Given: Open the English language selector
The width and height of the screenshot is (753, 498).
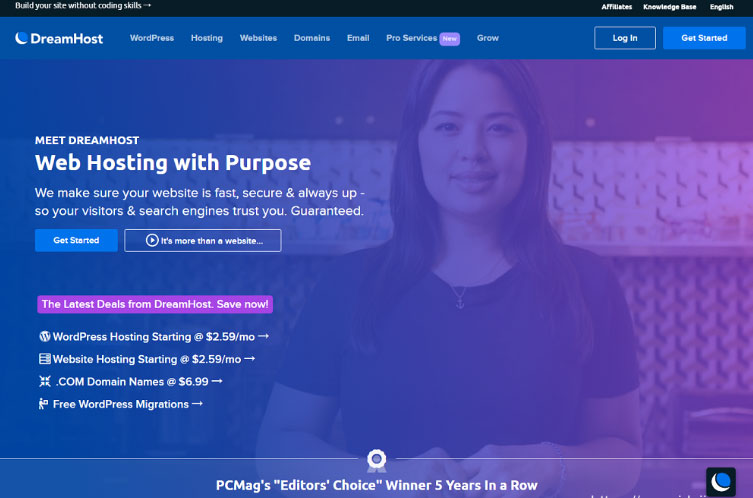Looking at the screenshot, I should pos(721,7).
